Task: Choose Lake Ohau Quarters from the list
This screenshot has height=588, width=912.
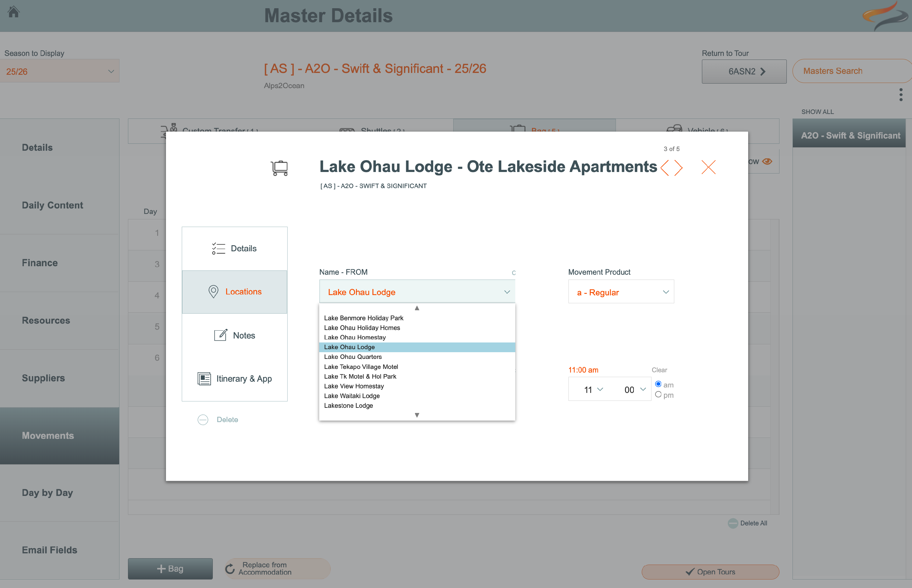Action: 353,357
